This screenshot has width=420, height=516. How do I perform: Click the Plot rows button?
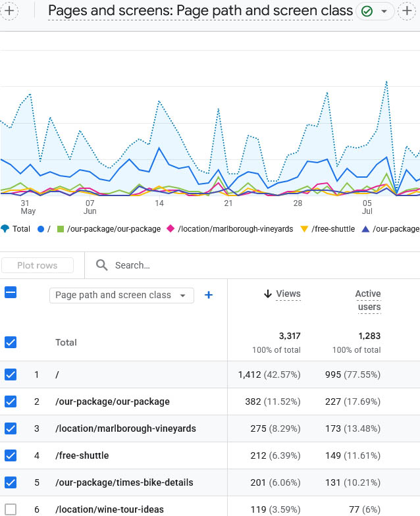coord(37,265)
